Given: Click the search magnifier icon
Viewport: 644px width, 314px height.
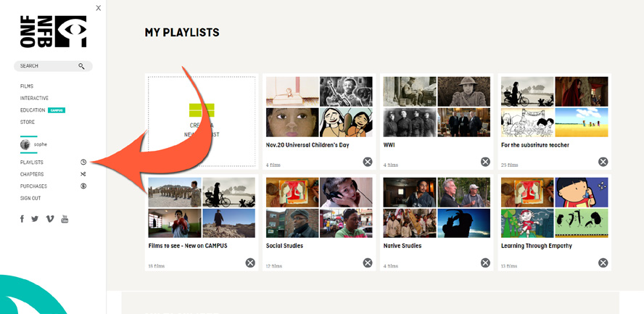Looking at the screenshot, I should (81, 66).
